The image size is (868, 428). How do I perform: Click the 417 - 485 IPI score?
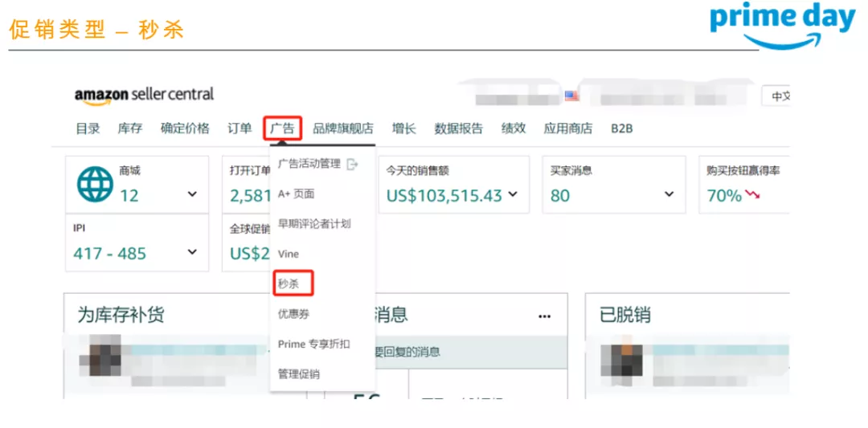coord(109,253)
